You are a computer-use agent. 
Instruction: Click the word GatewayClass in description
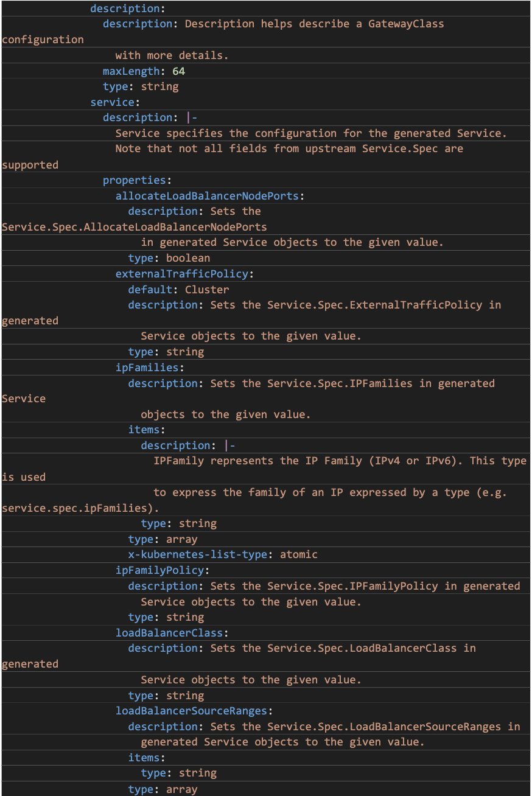pyautogui.click(x=406, y=24)
